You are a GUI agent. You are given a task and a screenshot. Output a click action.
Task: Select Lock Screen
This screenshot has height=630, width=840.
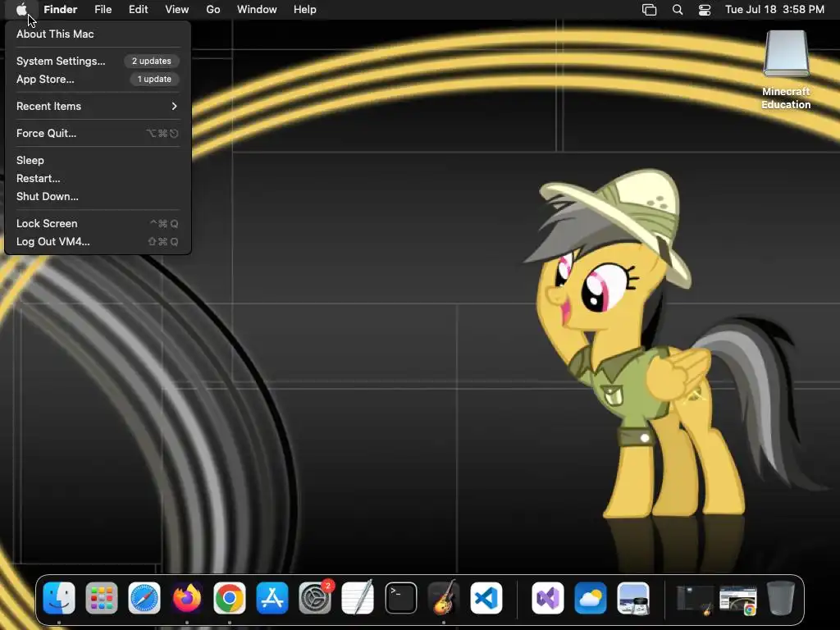(98, 223)
